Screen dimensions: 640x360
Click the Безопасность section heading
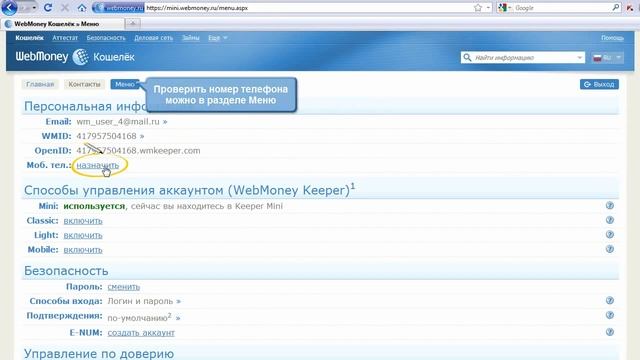66,271
